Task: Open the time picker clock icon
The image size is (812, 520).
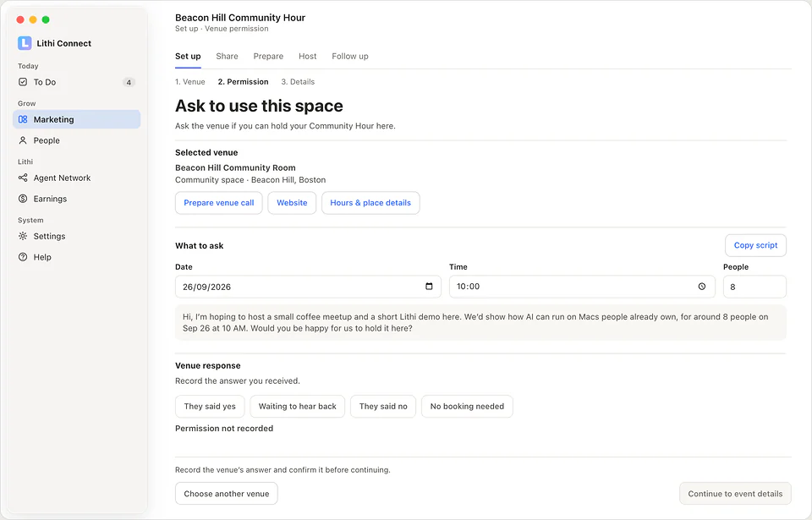Action: [x=702, y=287]
